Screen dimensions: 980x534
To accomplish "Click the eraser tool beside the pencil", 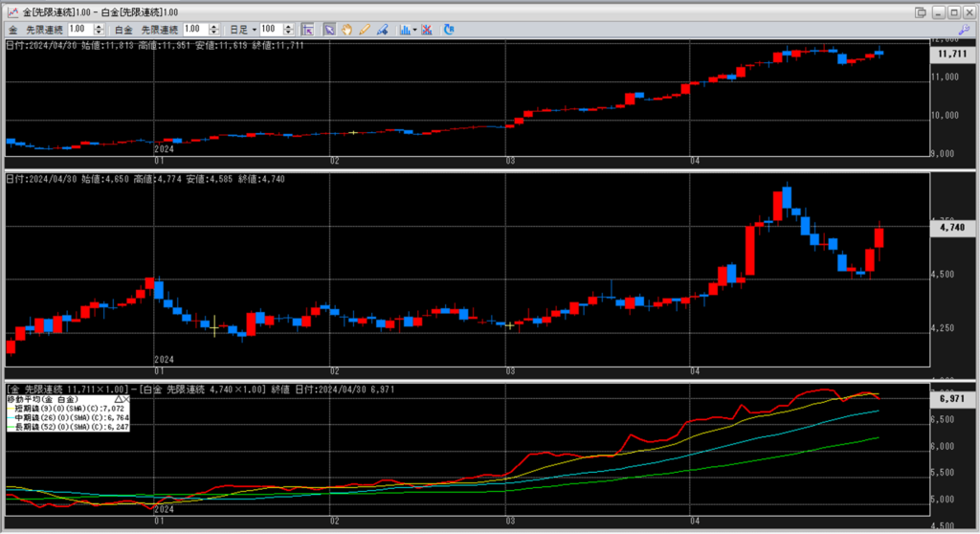I will point(383,30).
